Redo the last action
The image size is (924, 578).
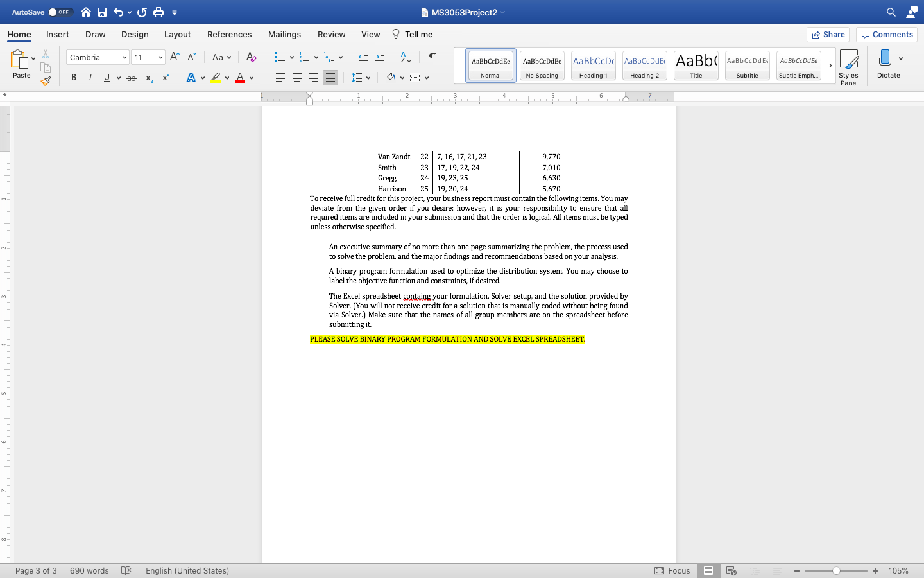(x=142, y=12)
